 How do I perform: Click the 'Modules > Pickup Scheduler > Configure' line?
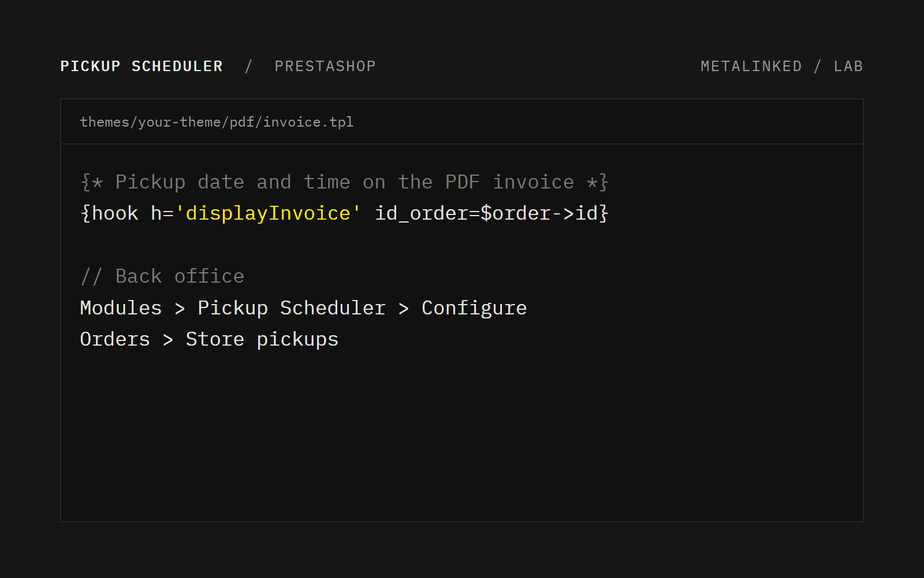(303, 308)
